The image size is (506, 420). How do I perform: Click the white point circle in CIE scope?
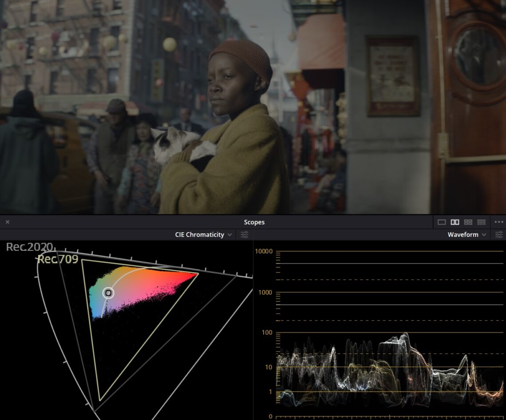108,293
